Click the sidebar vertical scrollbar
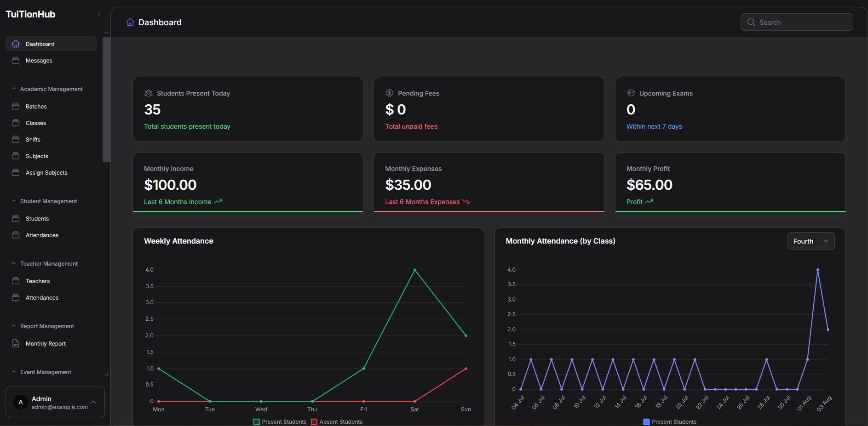868x426 pixels. [106, 99]
